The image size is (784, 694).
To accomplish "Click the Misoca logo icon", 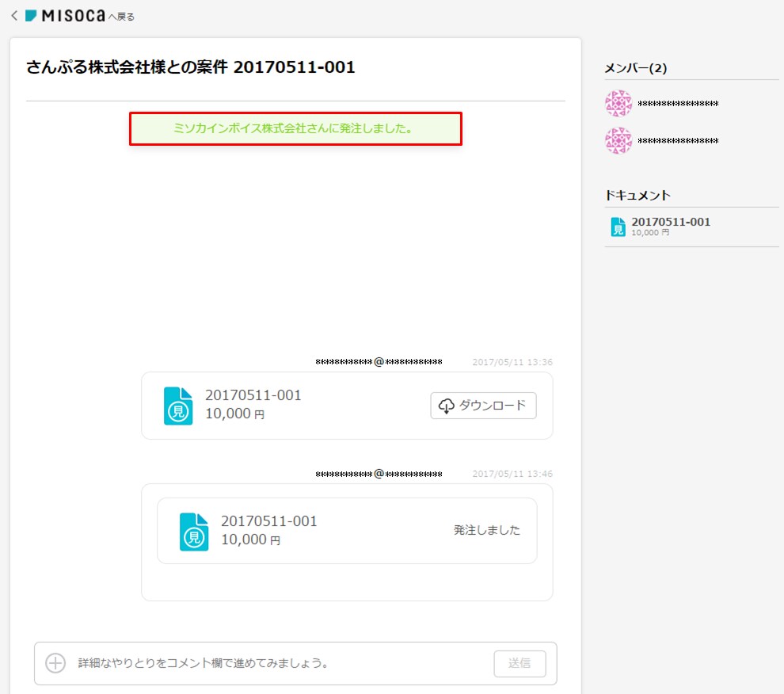I will point(31,16).
